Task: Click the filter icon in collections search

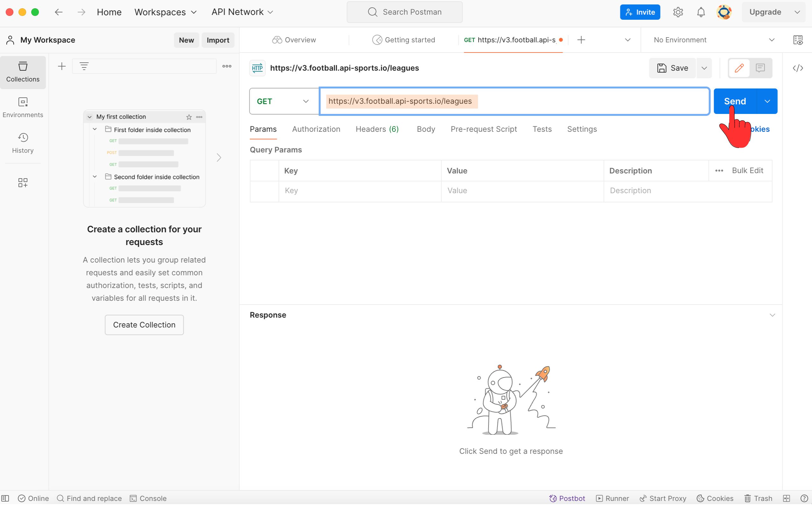Action: pyautogui.click(x=84, y=66)
